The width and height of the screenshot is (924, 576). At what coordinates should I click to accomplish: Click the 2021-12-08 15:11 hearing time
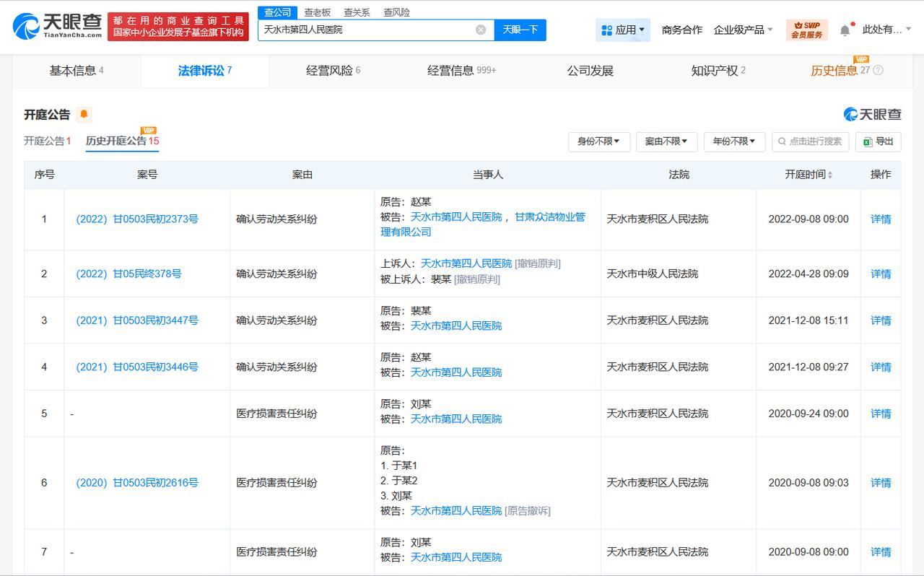[808, 320]
